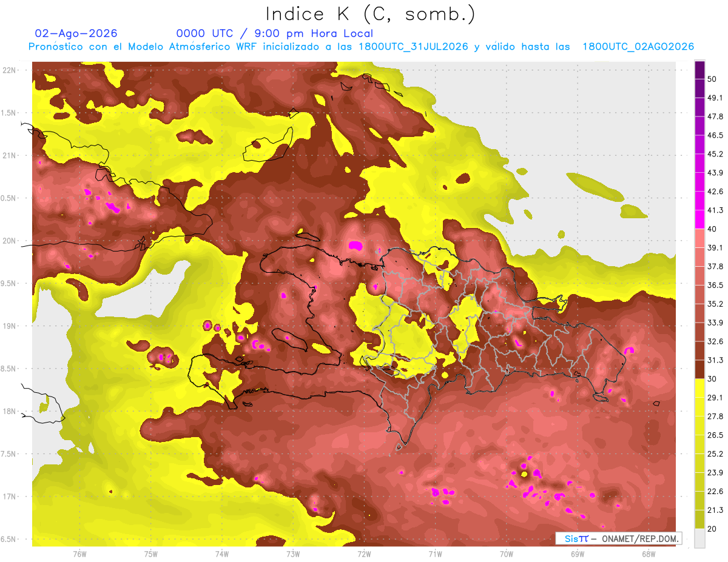
Task: Click longitude label '69W'
Action: point(578,555)
